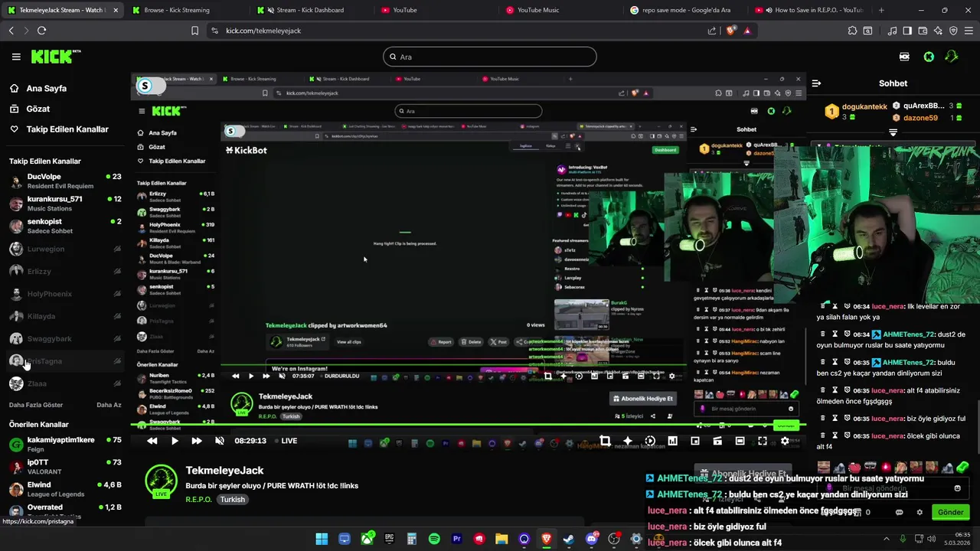Create a clip with the player's crop icon
The width and height of the screenshot is (980, 551).
tap(605, 441)
